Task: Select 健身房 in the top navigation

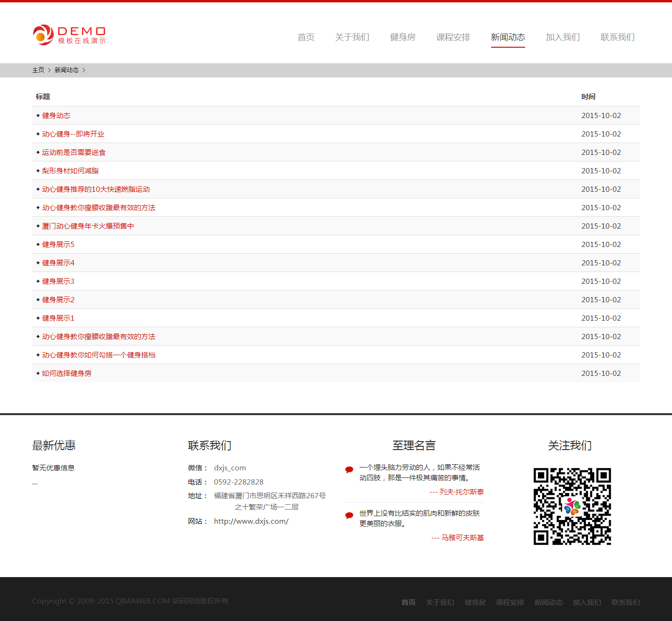Action: [402, 37]
